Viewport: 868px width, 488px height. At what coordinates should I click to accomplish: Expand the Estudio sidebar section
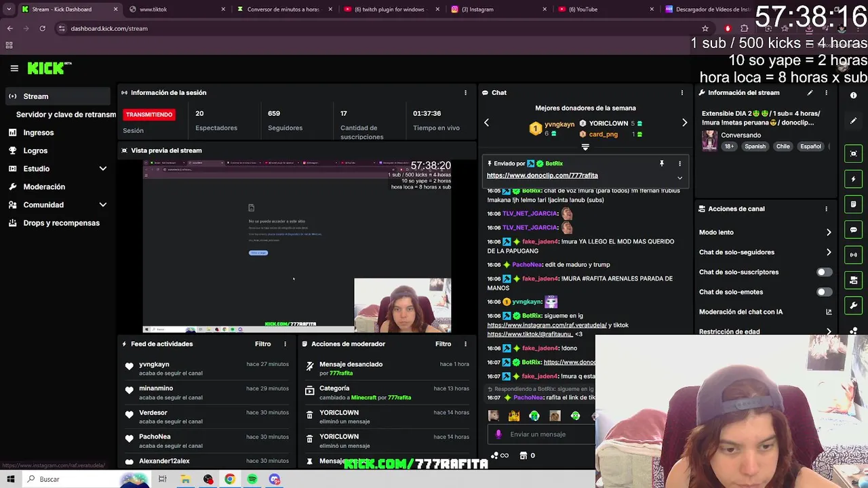pos(103,169)
